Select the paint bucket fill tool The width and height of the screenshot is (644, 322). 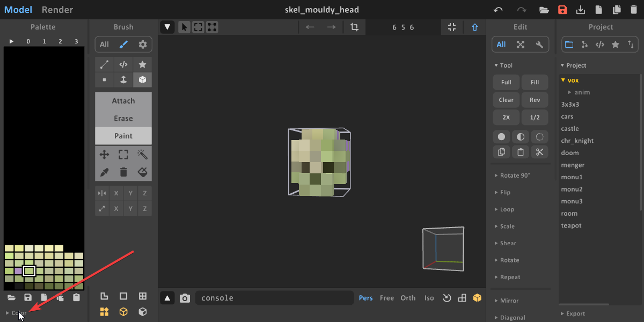point(142,172)
